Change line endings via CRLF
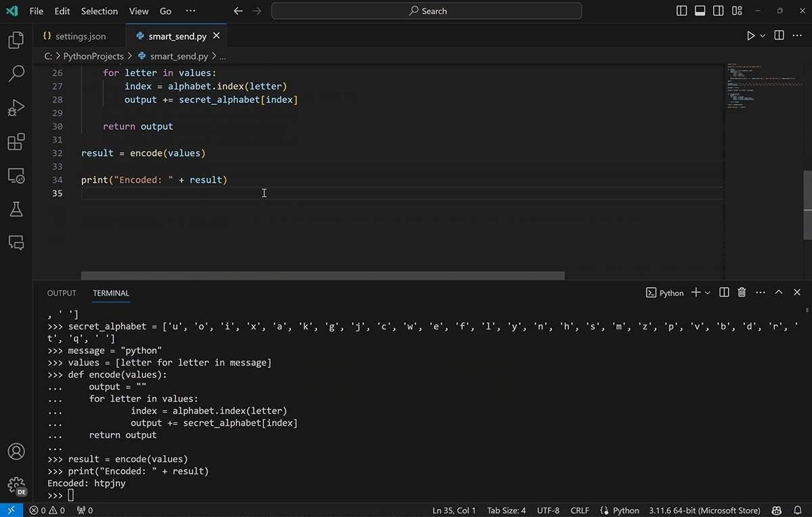Image resolution: width=812 pixels, height=517 pixels. pos(580,510)
